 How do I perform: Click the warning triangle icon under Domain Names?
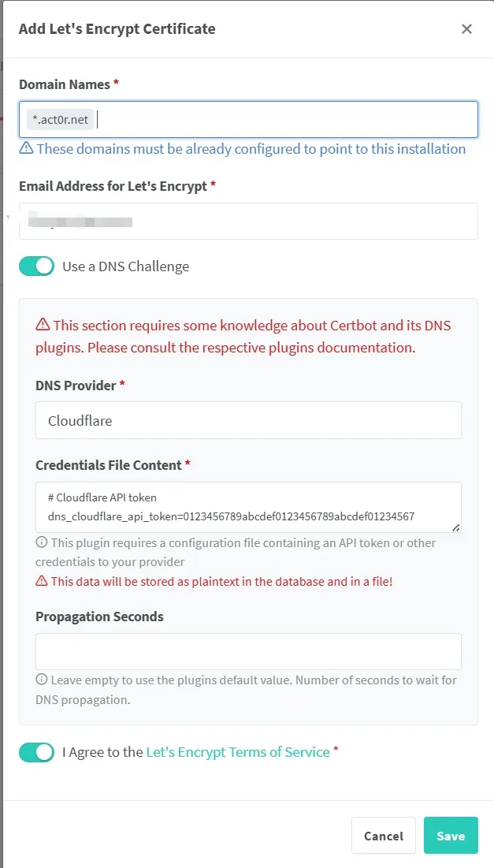click(26, 148)
